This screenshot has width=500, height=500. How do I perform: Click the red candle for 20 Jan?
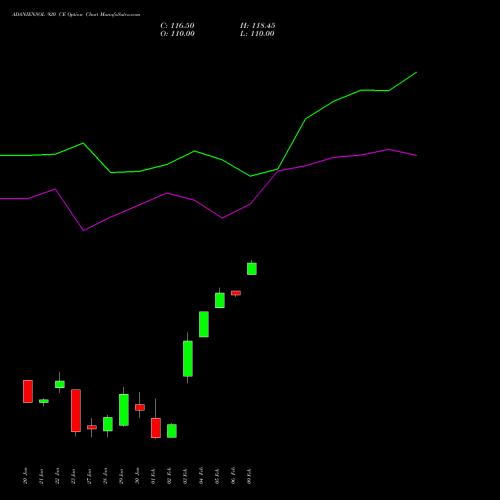point(28,391)
